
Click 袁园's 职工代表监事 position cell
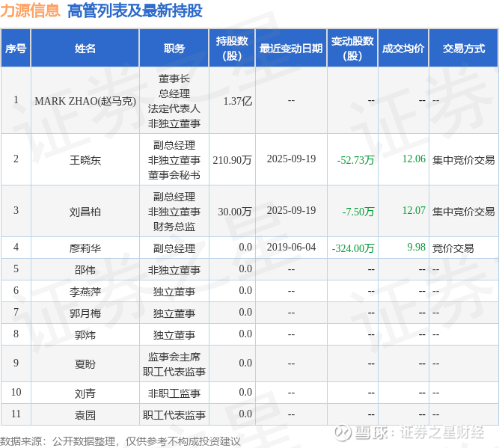tap(174, 415)
